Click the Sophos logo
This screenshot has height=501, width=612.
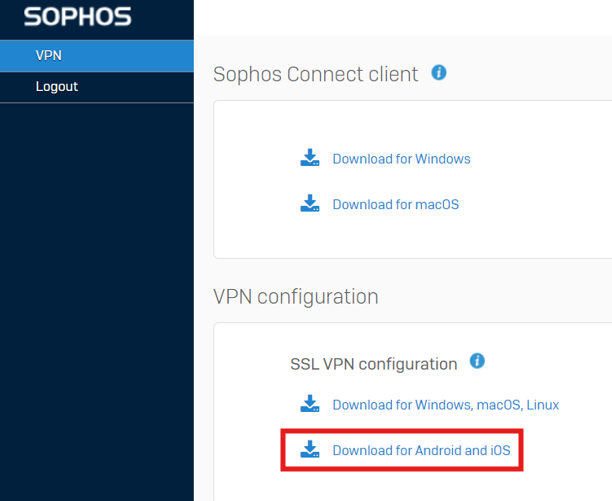[x=77, y=17]
